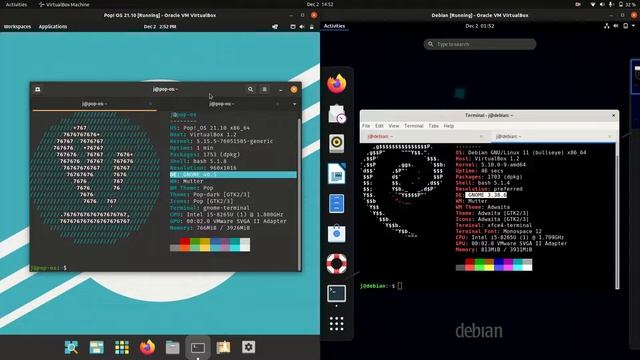Click the 'j@debian:~$' prompt line
This screenshot has height=360, width=640.
click(x=378, y=286)
